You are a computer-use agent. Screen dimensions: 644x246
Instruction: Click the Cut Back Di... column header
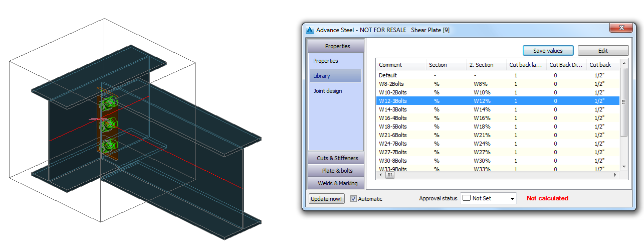(566, 65)
